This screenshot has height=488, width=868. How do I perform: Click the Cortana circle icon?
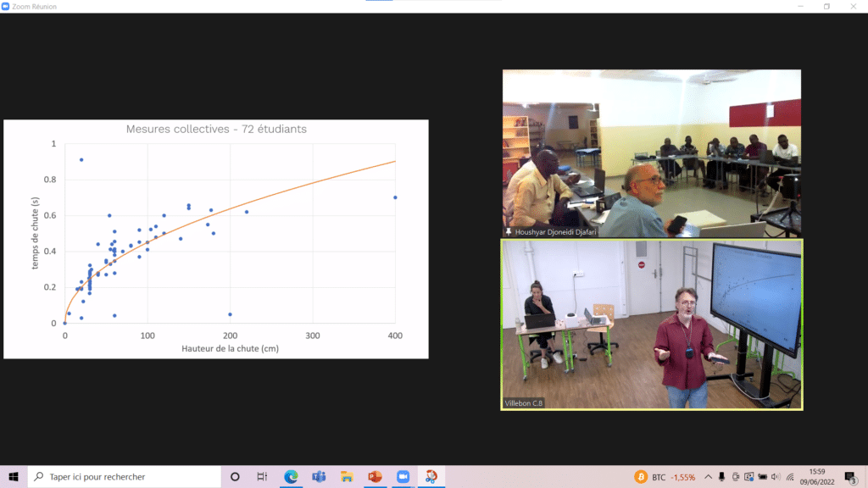tap(235, 476)
